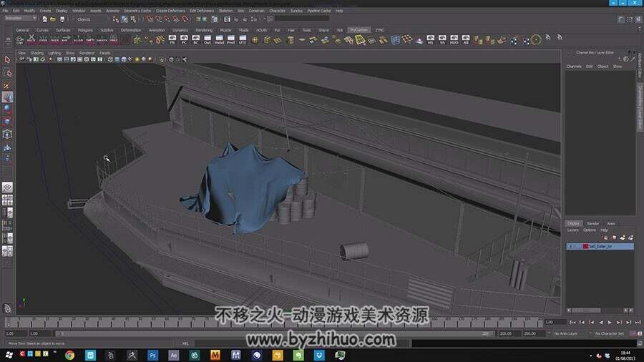This screenshot has width=644, height=362.
Task: Go to end of playback range
Action: 638,323
